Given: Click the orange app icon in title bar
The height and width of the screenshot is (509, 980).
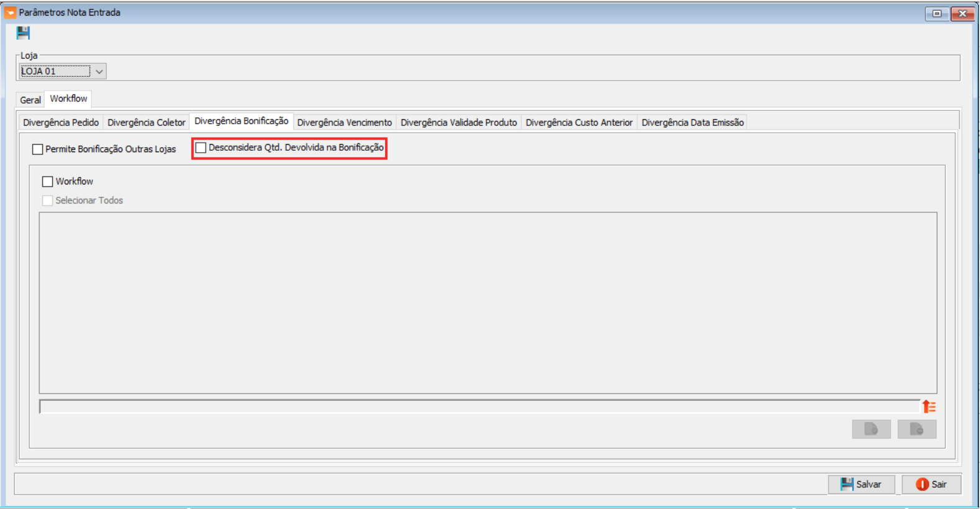Looking at the screenshot, I should [10, 12].
